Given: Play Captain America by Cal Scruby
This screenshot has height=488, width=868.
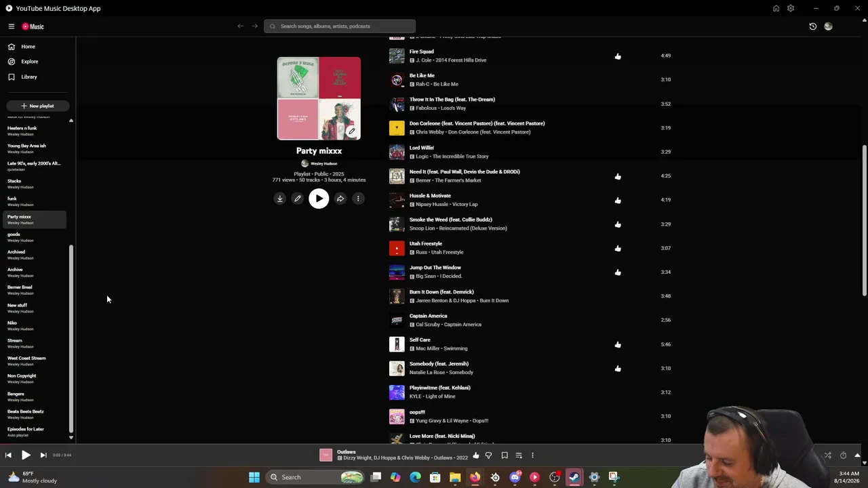Looking at the screenshot, I should [397, 320].
